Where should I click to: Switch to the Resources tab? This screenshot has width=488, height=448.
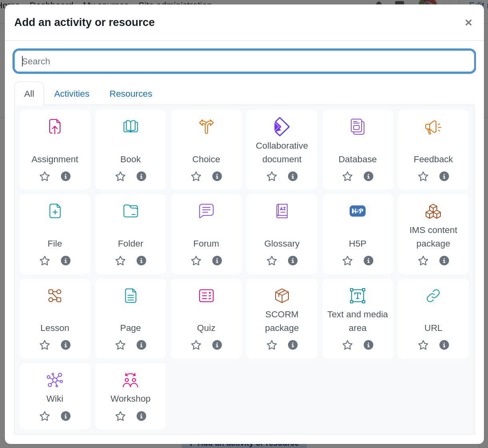pyautogui.click(x=131, y=94)
